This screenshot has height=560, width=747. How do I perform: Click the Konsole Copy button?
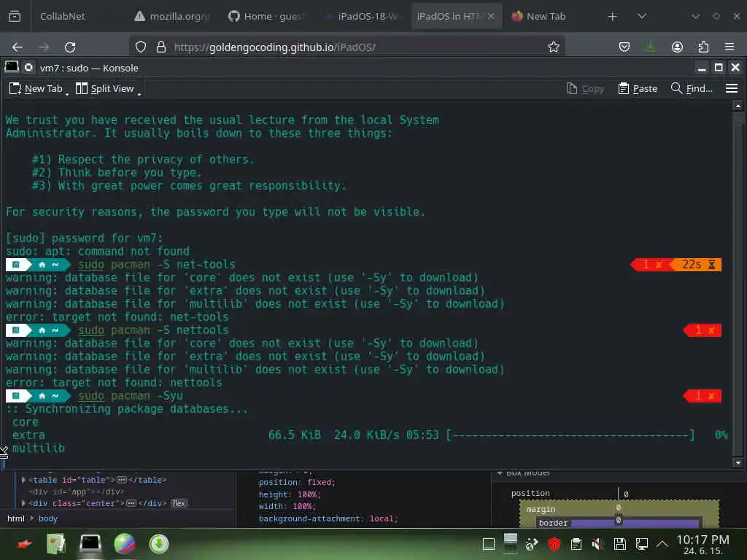coord(585,88)
